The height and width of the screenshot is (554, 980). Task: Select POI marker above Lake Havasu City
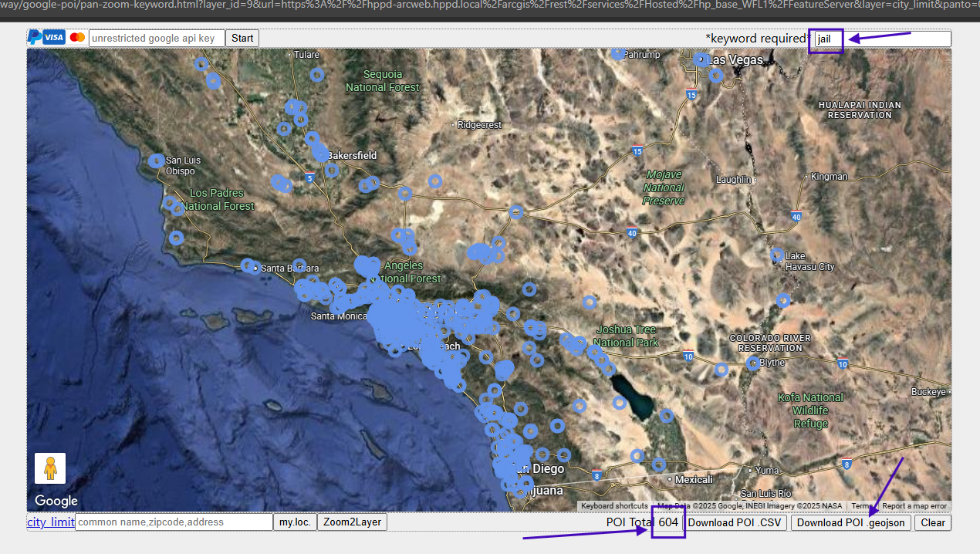pos(778,255)
